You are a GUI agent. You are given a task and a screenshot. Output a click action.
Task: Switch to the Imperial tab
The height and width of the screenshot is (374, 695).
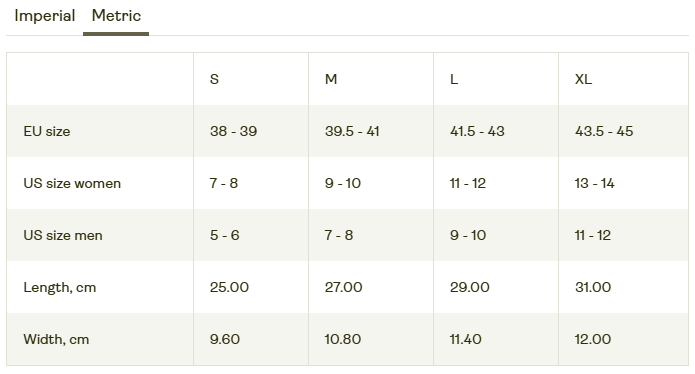click(x=45, y=16)
